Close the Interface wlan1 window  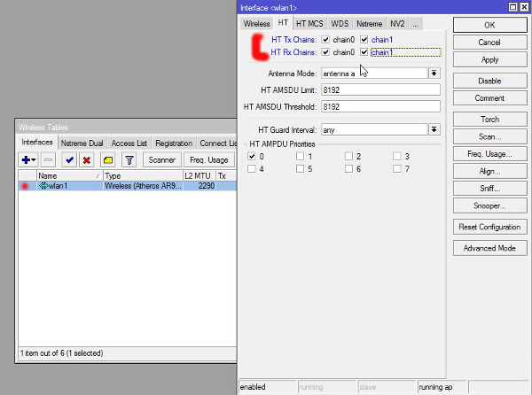pyautogui.click(x=524, y=7)
